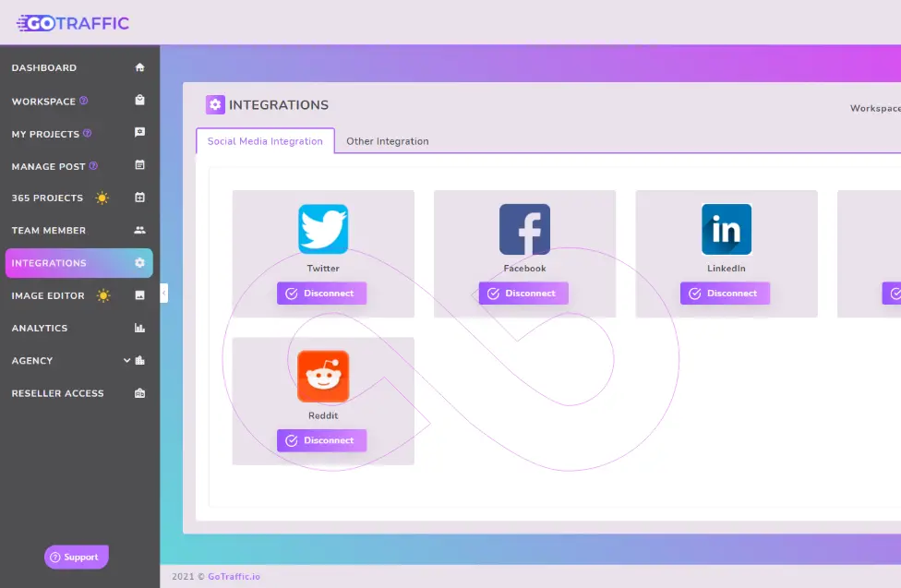Click the Facebook logo
901x588 pixels.
[524, 229]
